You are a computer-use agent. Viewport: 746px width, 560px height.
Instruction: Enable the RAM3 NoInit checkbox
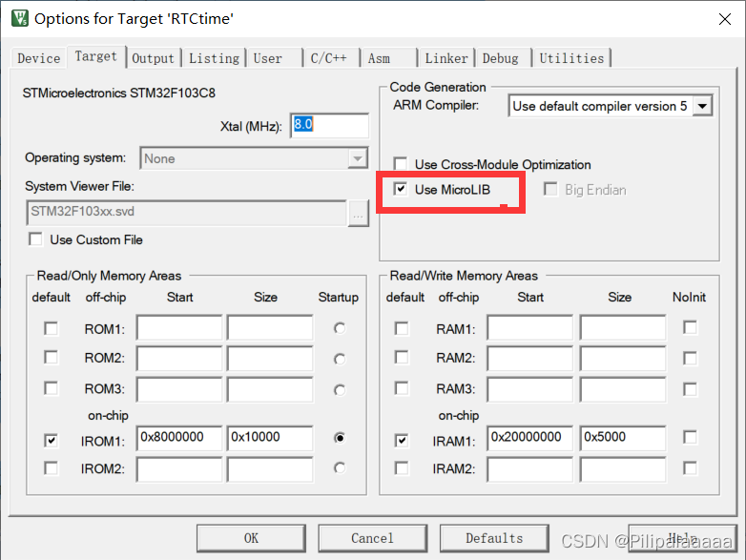(690, 389)
